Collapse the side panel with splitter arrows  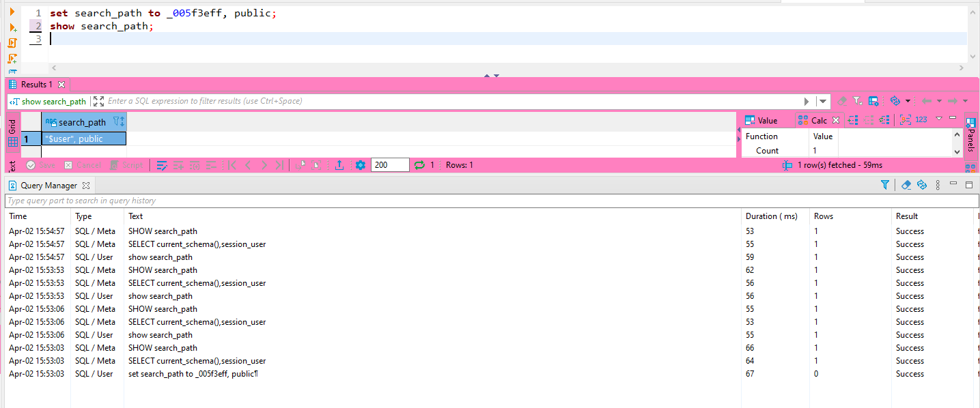[x=738, y=139]
